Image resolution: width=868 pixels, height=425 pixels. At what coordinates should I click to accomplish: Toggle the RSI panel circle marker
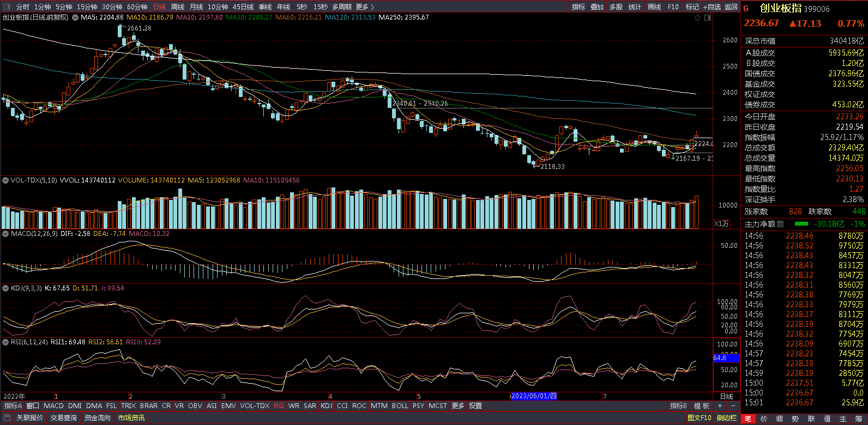[6, 342]
